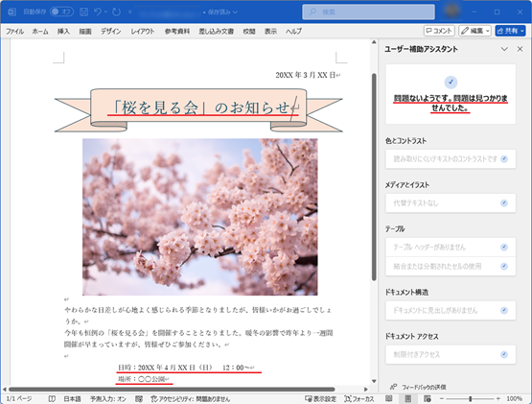Viewport: 532px width, 404px height.
Task: Click the 代替テキストなし check item
Action: click(451, 203)
